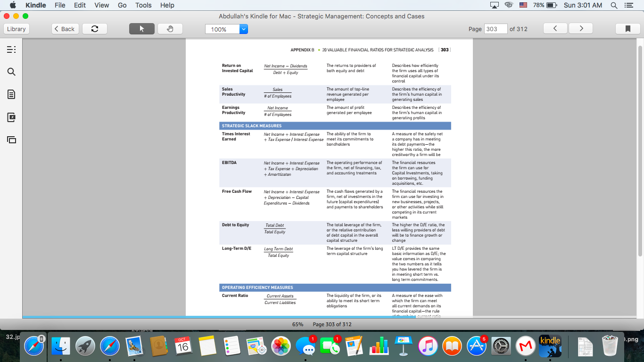Open Photos from the dock
The width and height of the screenshot is (644, 362).
(x=281, y=346)
